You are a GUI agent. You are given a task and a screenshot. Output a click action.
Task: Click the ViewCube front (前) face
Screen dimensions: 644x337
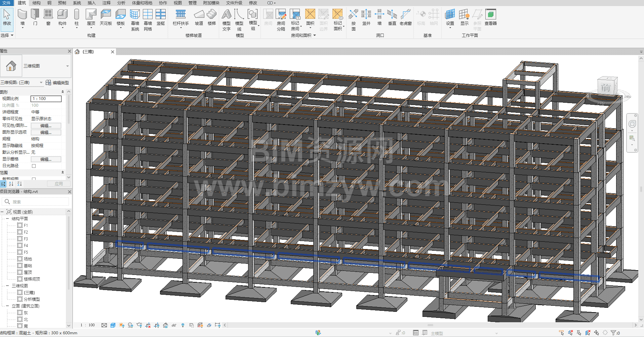[606, 88]
